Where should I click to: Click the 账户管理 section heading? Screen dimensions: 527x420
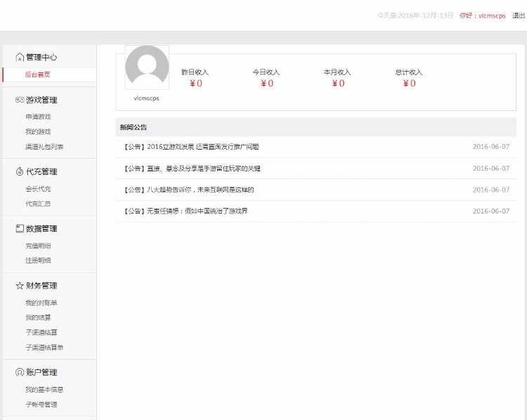(x=41, y=372)
